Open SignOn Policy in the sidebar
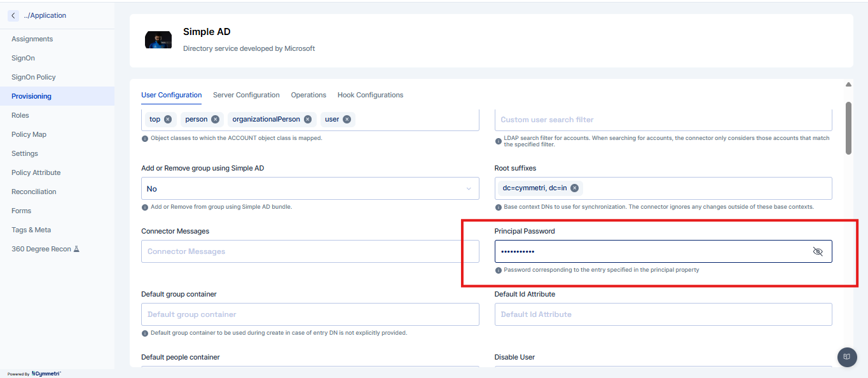This screenshot has width=868, height=378. click(x=57, y=77)
